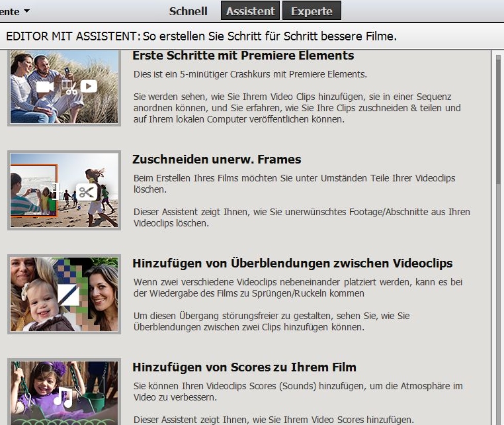Click the heading 'Erste Schritte mit Premiere Elements'
504x425 pixels.
pyautogui.click(x=243, y=56)
